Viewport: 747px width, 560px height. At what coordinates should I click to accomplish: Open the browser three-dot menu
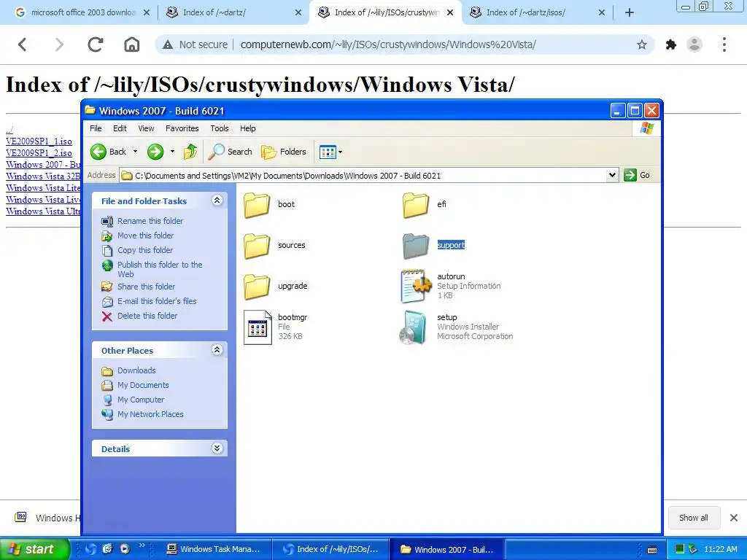pyautogui.click(x=724, y=44)
